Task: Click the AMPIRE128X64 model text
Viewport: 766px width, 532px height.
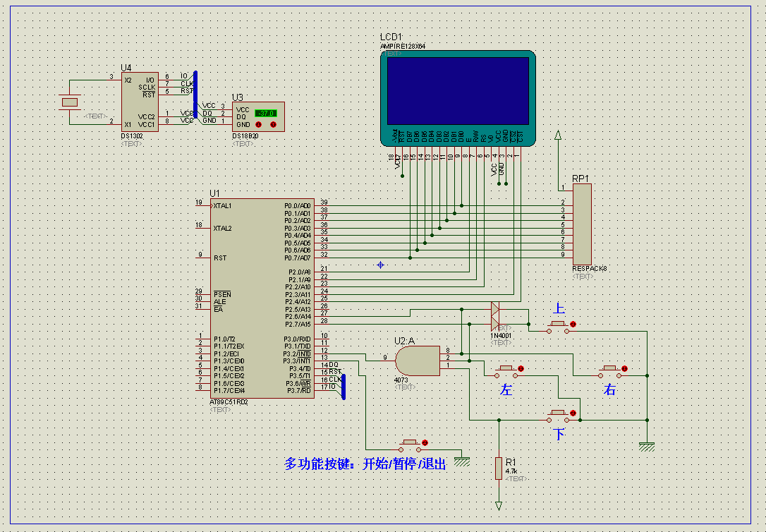Action: 403,47
